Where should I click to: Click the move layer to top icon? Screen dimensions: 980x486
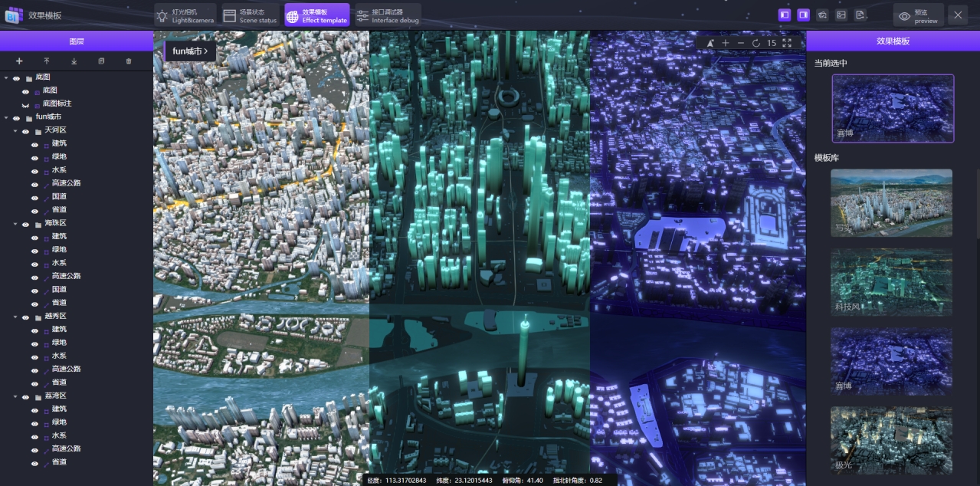(47, 61)
